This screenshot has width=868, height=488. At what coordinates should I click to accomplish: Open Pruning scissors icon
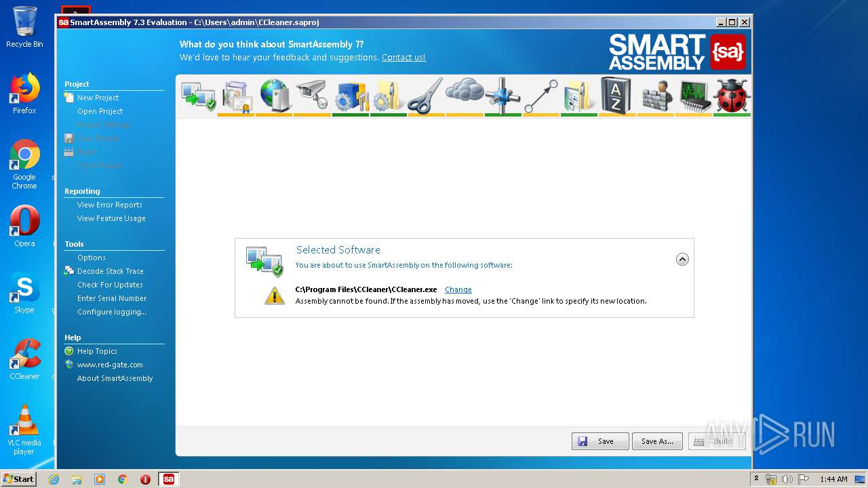[426, 96]
